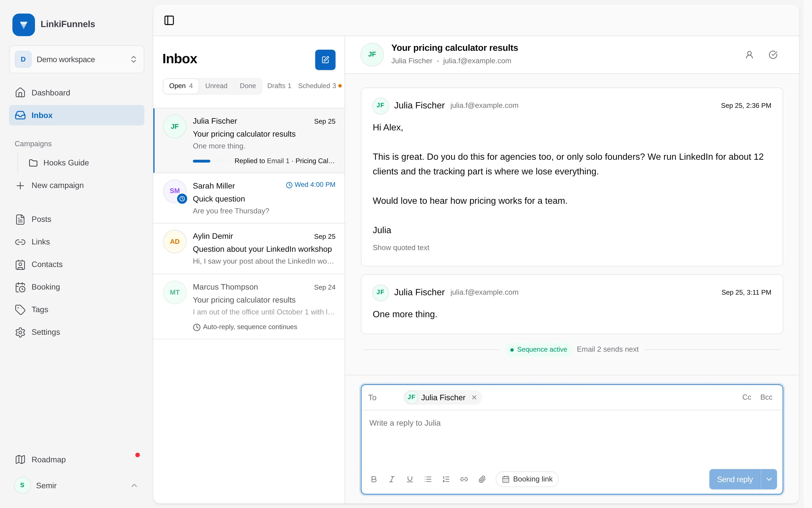Toggle italic formatting in reply
This screenshot has height=508, width=812.
click(x=392, y=479)
